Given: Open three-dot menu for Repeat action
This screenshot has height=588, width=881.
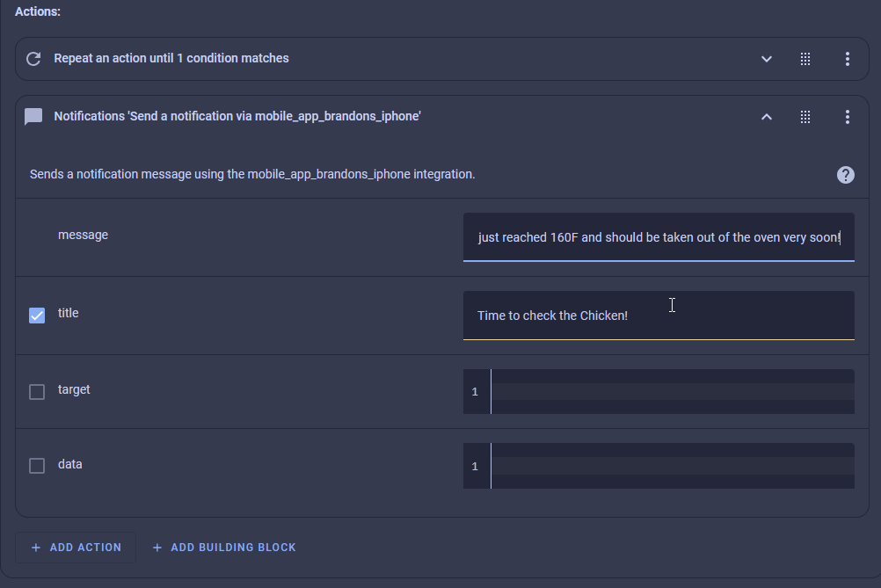Looking at the screenshot, I should (848, 59).
